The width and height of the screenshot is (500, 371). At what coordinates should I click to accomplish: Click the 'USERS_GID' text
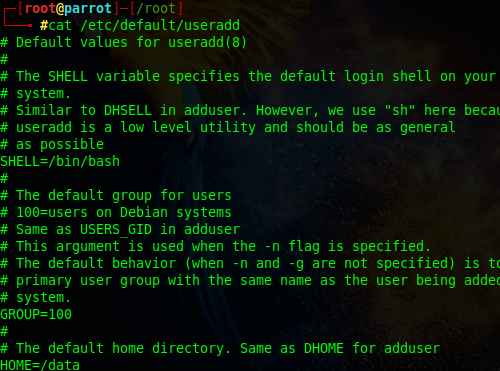pyautogui.click(x=116, y=230)
